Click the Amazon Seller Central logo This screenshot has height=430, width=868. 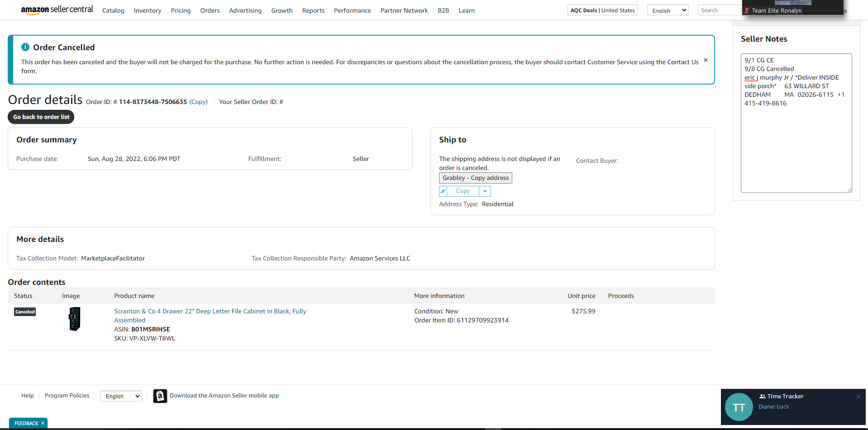tap(57, 10)
